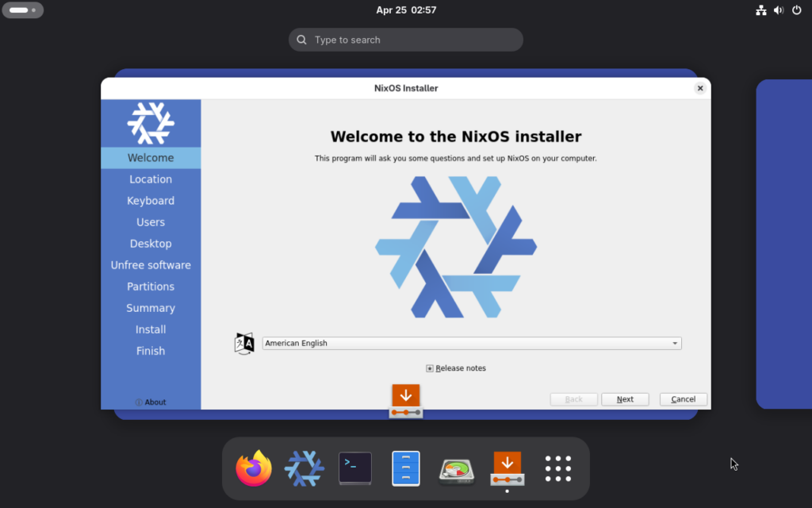812x508 pixels.
Task: Click the Next button
Action: 625,399
